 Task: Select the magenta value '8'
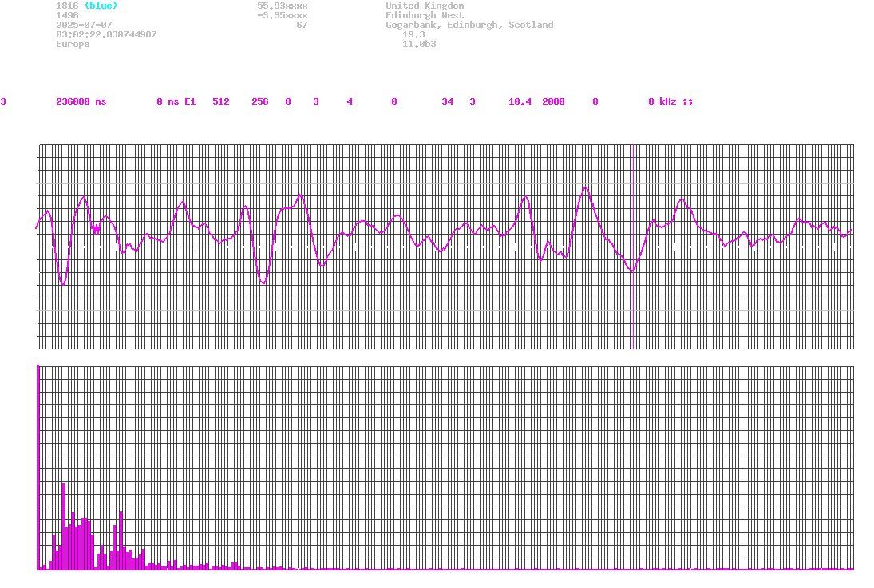coord(288,101)
